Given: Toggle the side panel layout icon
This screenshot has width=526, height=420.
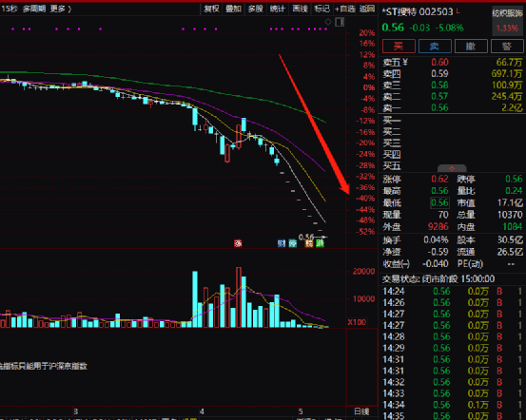Looking at the screenshot, I should (340, 22).
